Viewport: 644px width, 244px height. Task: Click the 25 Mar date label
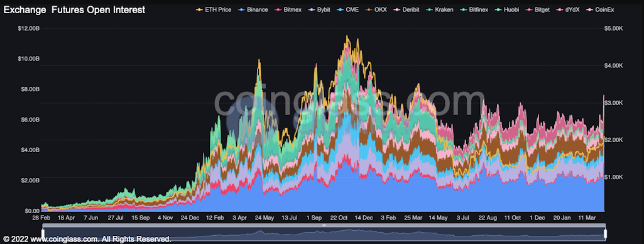(413, 218)
